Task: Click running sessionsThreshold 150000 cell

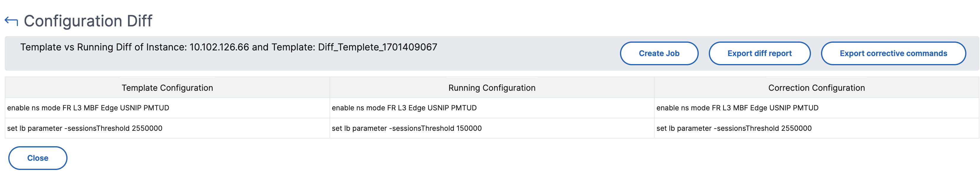Action: tap(491, 128)
